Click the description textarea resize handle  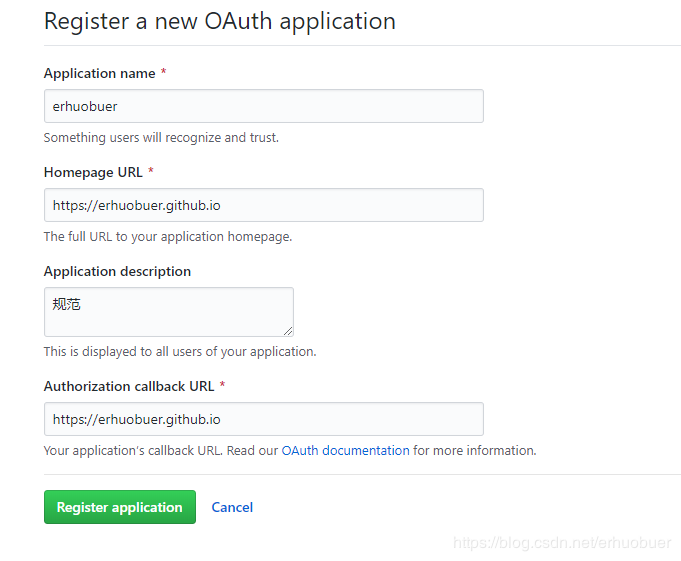288,331
